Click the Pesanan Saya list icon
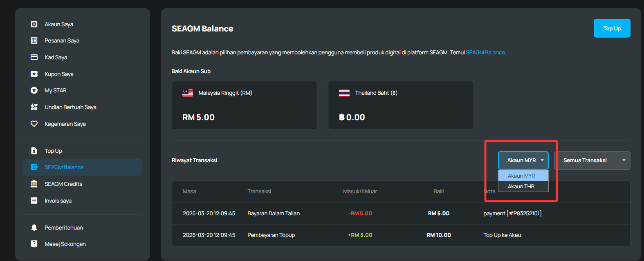644x261 pixels. [34, 40]
